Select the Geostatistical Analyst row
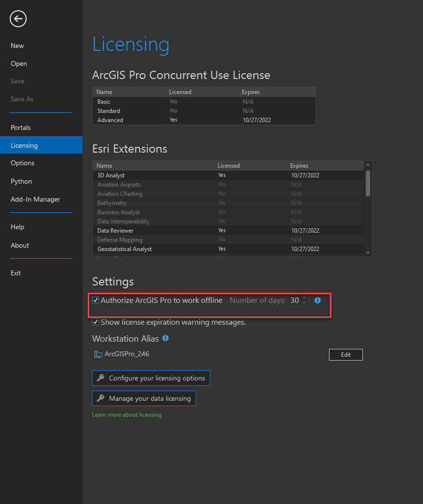 (228, 249)
